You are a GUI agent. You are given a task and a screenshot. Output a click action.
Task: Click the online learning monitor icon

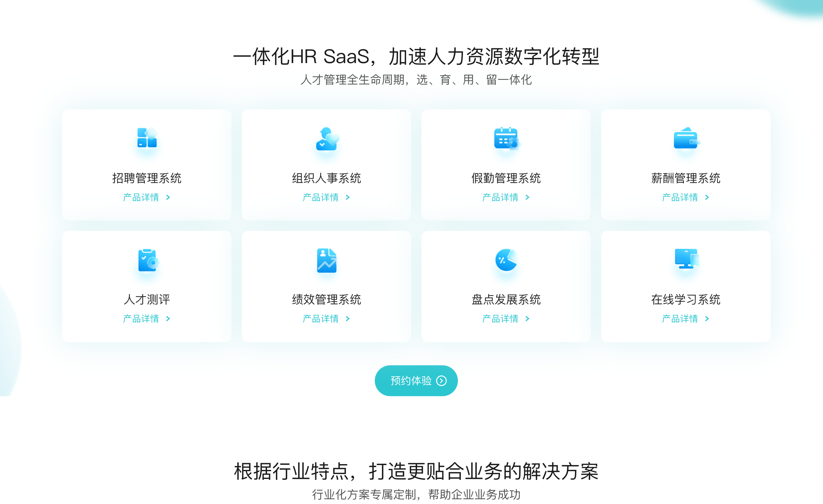(686, 259)
